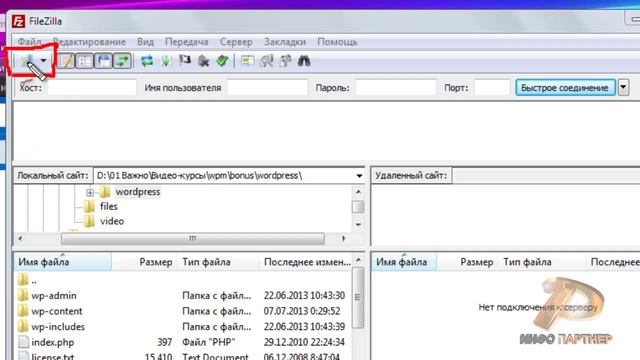
Task: Select the wordpress folder in tree
Action: coord(138,191)
